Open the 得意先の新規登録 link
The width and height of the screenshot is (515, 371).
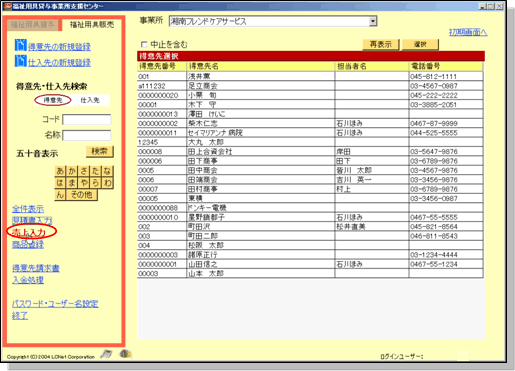tap(59, 47)
